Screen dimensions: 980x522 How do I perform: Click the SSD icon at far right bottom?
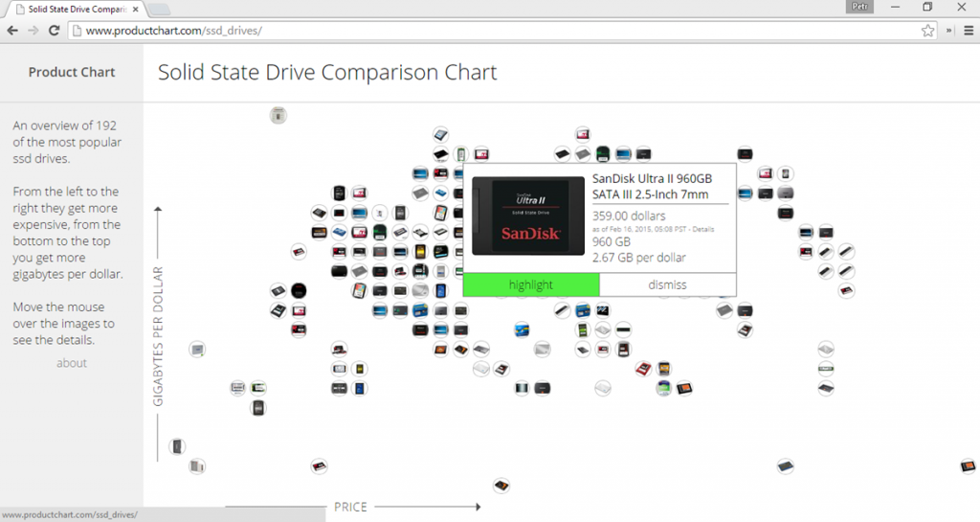pos(969,466)
